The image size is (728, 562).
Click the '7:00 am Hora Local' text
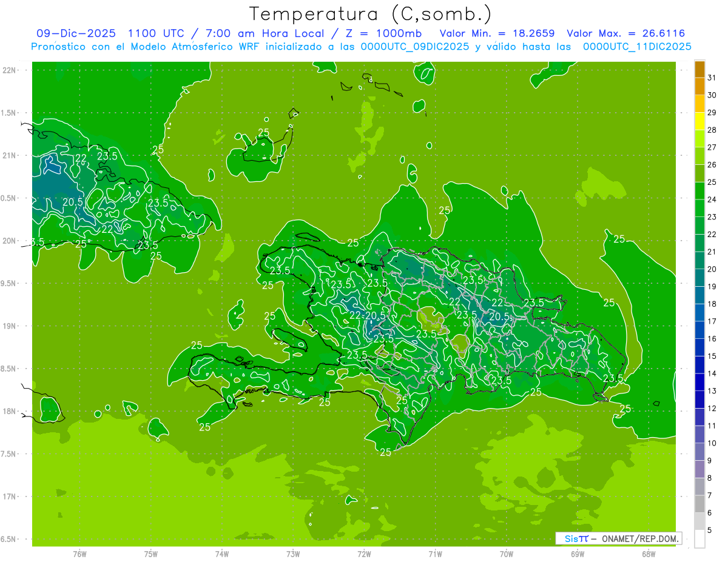262,33
